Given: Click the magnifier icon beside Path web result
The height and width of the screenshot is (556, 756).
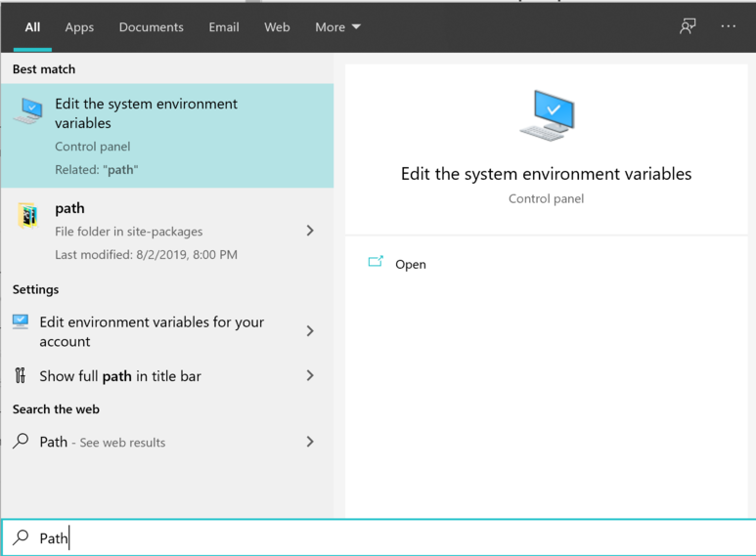Looking at the screenshot, I should tap(21, 441).
